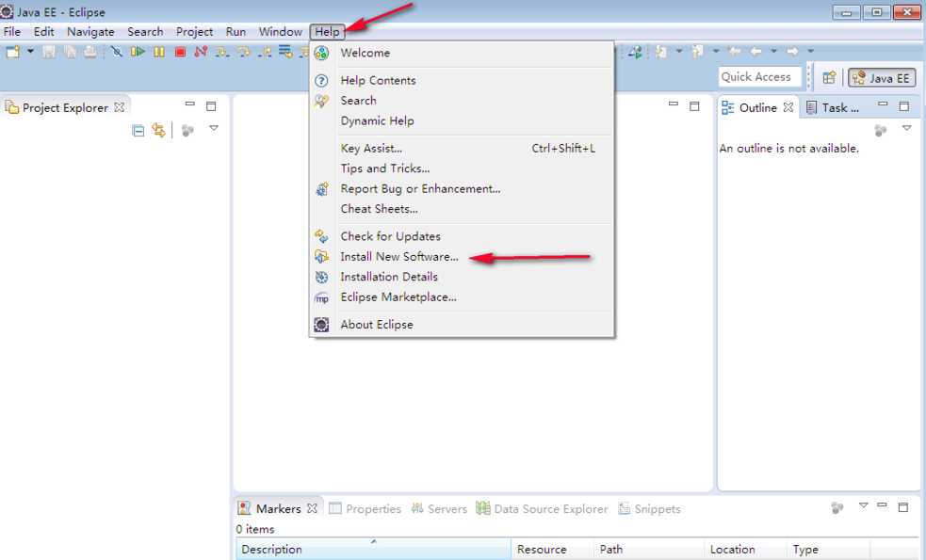
Task: Click the green Resume debug icon
Action: pyautogui.click(x=138, y=52)
